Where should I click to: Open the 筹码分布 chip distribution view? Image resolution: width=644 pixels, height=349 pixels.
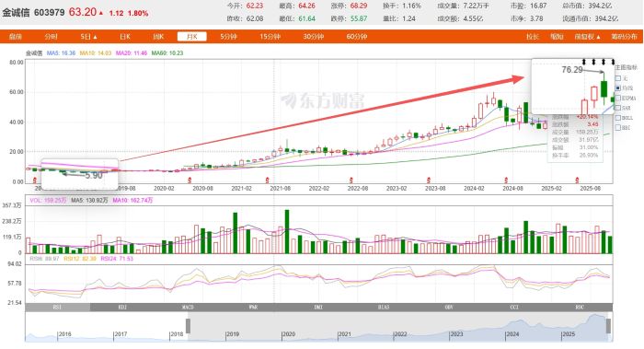(624, 37)
